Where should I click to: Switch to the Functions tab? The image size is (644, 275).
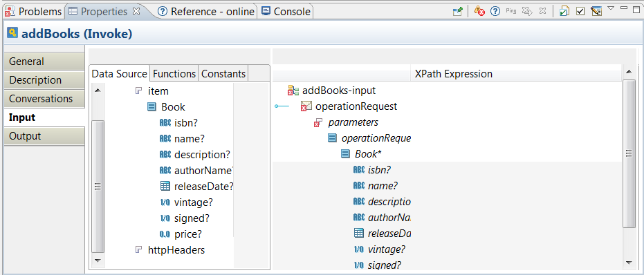point(174,74)
